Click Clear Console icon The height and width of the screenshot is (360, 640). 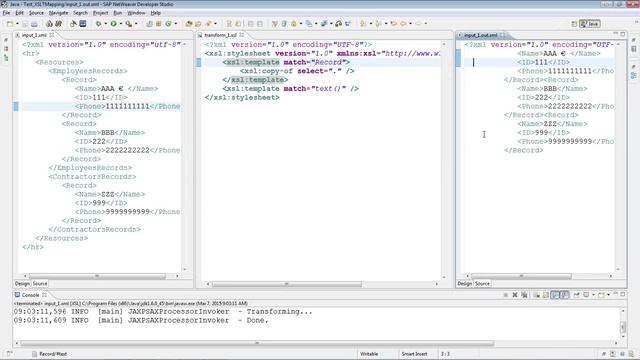pos(536,295)
